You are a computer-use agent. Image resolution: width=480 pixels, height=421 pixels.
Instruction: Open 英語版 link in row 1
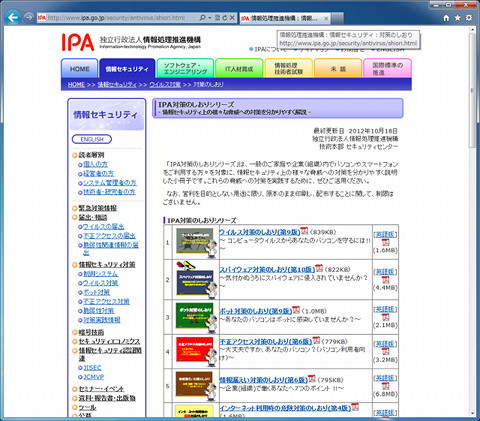coord(385,234)
